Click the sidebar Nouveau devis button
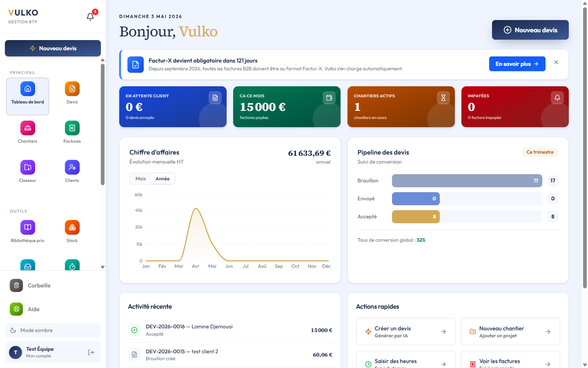The width and height of the screenshot is (588, 368). pyautogui.click(x=53, y=48)
